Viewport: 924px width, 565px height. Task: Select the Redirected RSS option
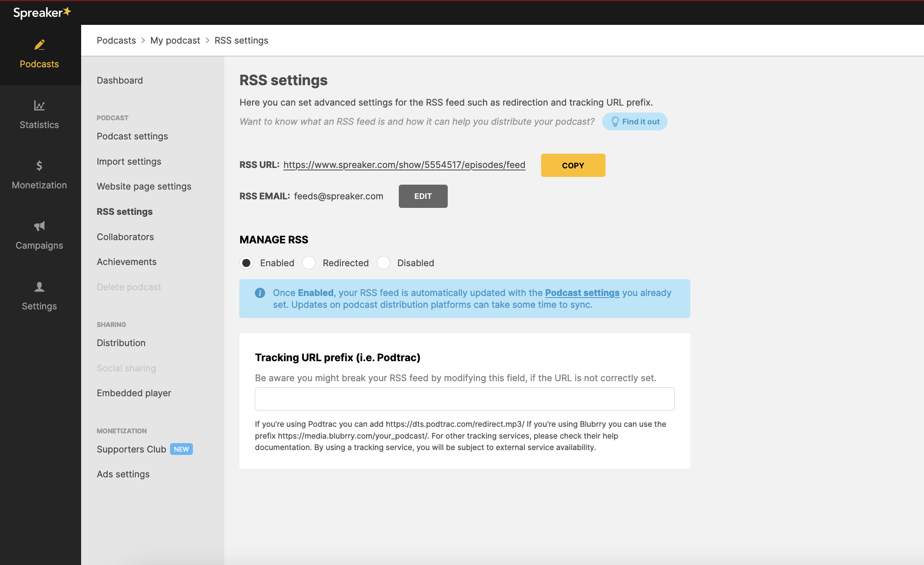point(309,263)
